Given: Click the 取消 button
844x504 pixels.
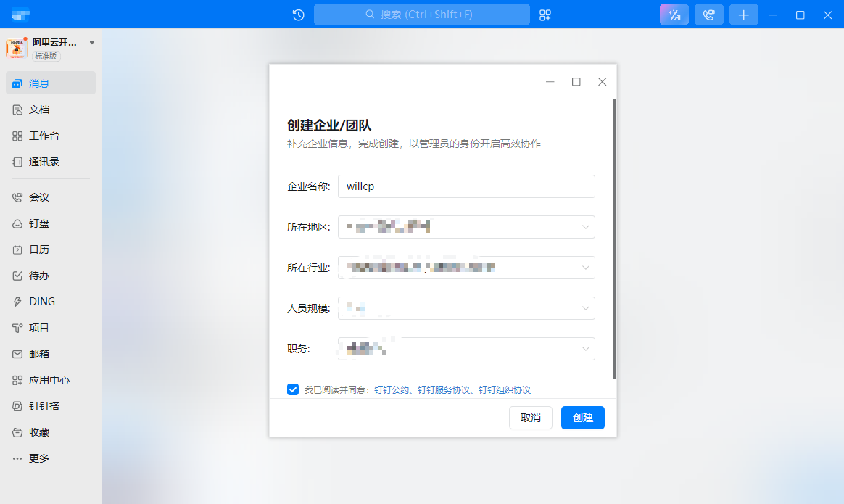Looking at the screenshot, I should (531, 418).
